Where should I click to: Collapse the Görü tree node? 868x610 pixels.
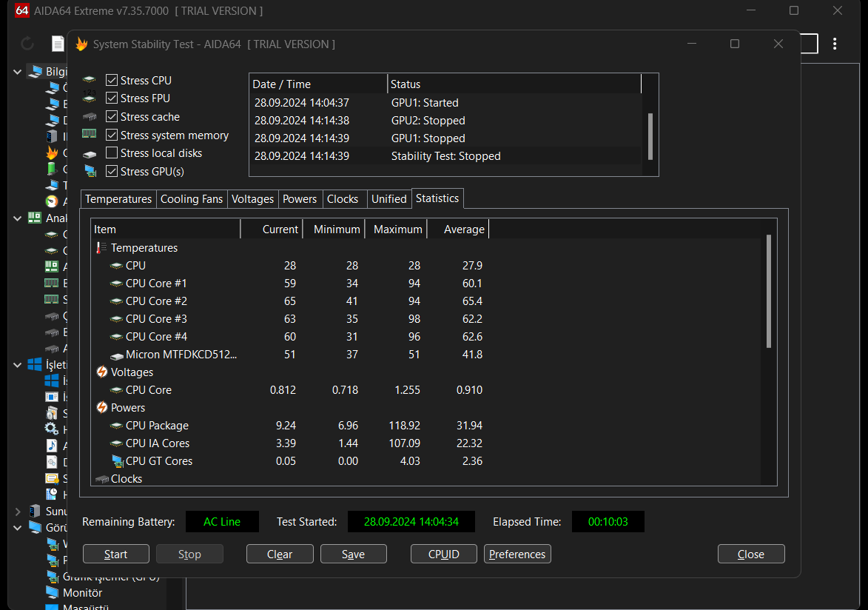(x=17, y=527)
